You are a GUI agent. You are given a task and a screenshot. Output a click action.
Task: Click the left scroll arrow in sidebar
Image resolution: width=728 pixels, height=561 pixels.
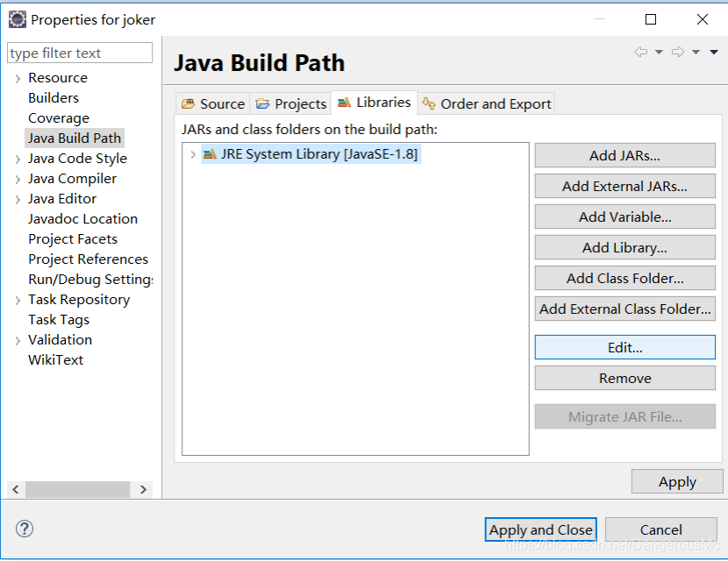tap(16, 489)
